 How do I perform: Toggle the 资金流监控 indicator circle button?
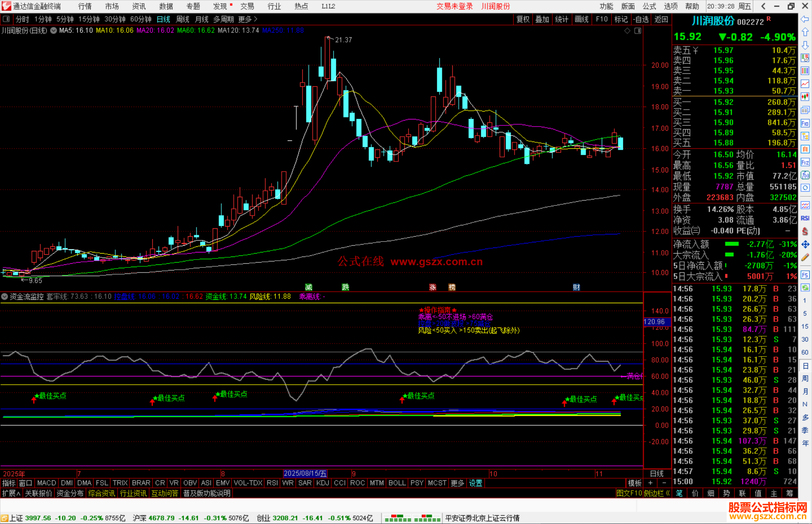pyautogui.click(x=5, y=297)
